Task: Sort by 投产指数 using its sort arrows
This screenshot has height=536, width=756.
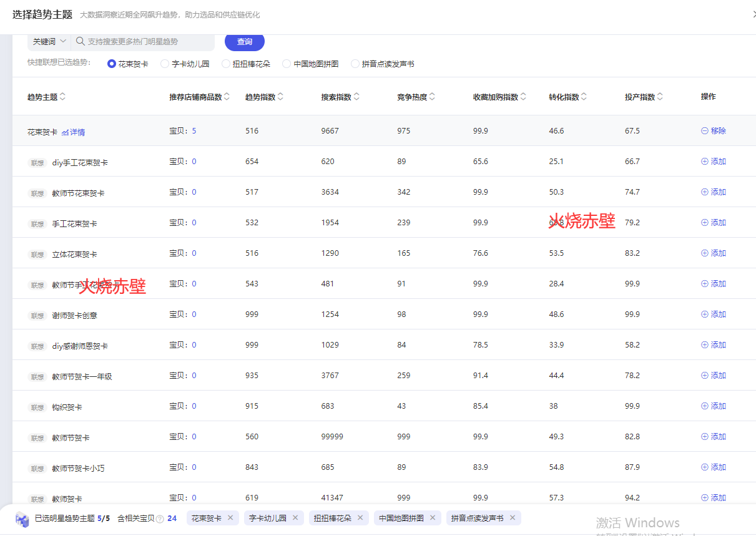Action: point(660,97)
